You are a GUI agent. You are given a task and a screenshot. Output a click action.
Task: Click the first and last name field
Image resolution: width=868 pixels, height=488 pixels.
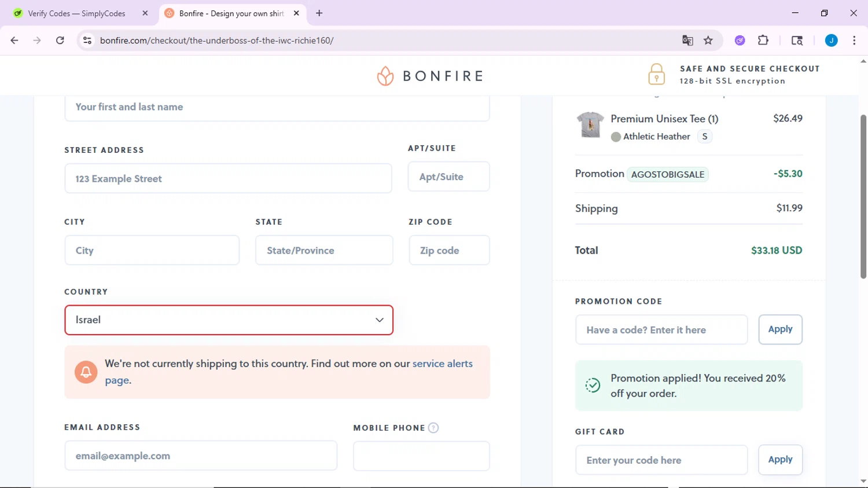277,107
